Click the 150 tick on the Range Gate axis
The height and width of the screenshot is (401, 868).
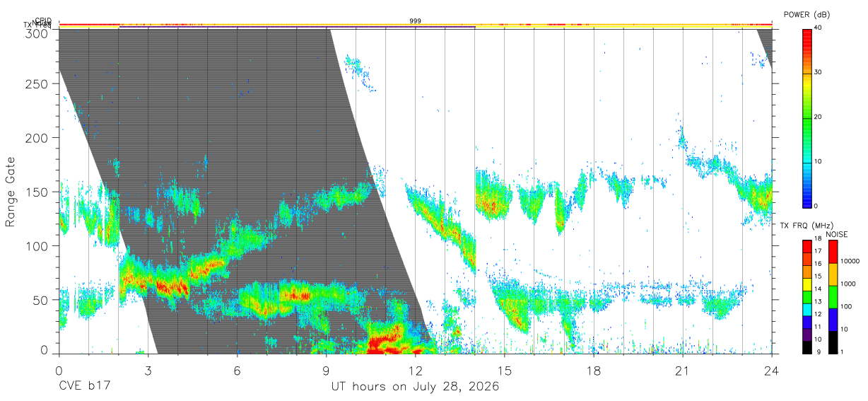click(x=37, y=192)
